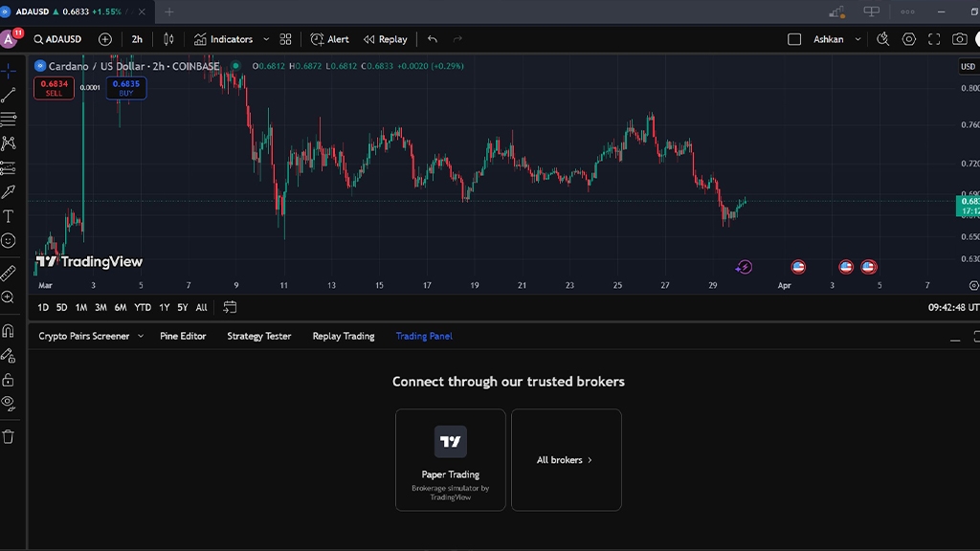Show All date range
The image size is (980, 551).
coord(201,307)
